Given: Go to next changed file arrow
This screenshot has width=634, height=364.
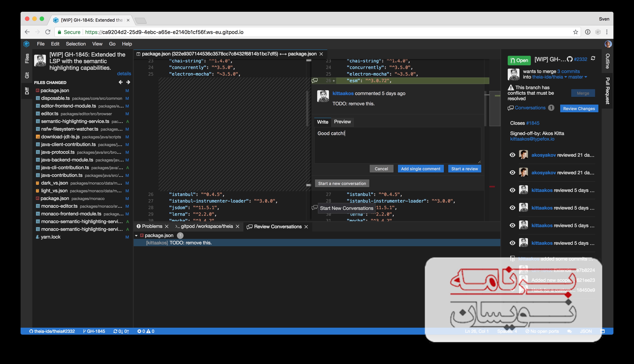Looking at the screenshot, I should tap(128, 82).
